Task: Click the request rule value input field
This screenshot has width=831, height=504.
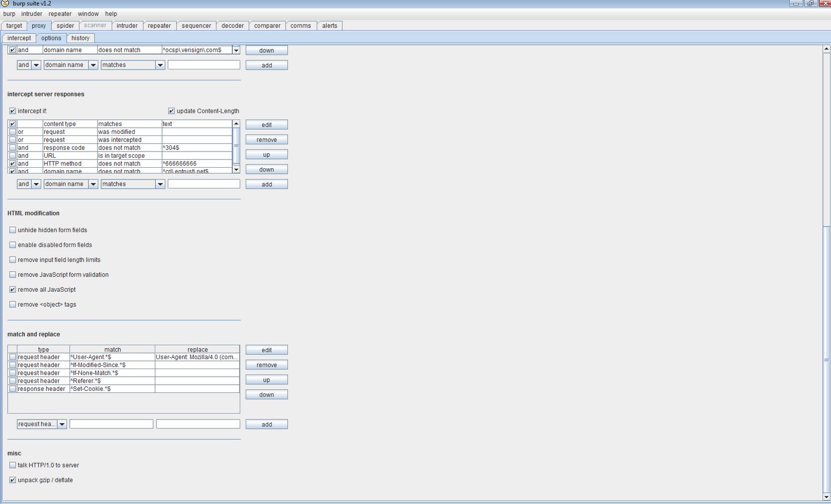Action: [x=204, y=65]
